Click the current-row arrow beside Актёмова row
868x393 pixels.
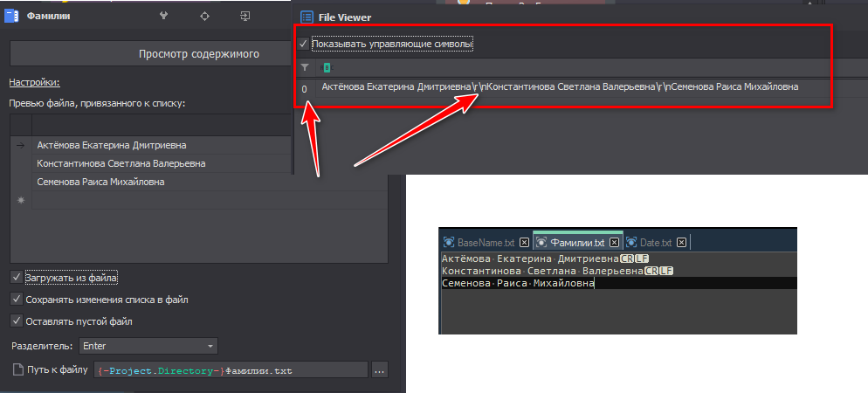21,145
